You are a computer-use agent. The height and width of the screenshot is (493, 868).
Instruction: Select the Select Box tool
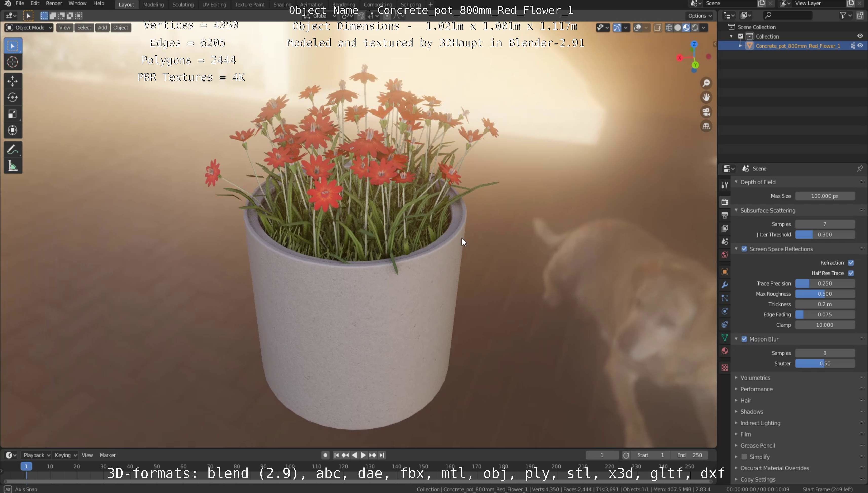pyautogui.click(x=13, y=46)
